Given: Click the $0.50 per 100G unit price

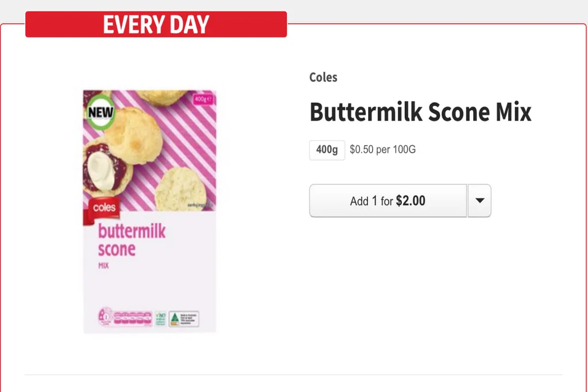Looking at the screenshot, I should click(x=382, y=150).
